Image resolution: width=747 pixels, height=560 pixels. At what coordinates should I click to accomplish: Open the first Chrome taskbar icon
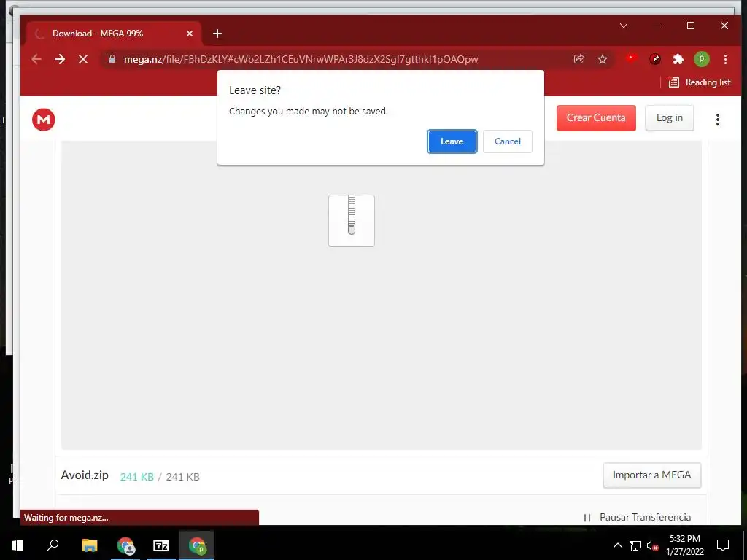(125, 545)
